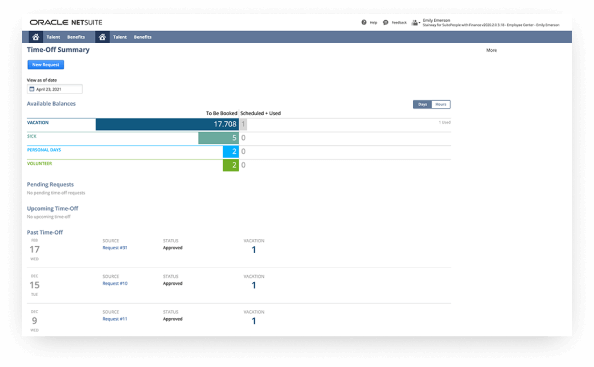The width and height of the screenshot is (594, 367).
Task: Click the vacation count 1 in Request #11 row
Action: 254,321
